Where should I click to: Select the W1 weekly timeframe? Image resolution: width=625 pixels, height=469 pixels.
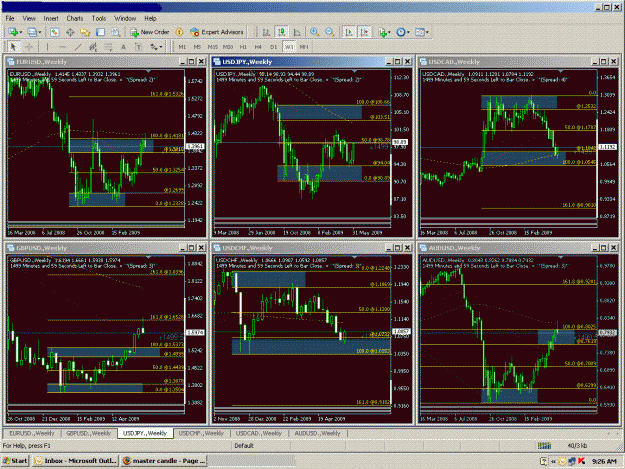tap(289, 47)
